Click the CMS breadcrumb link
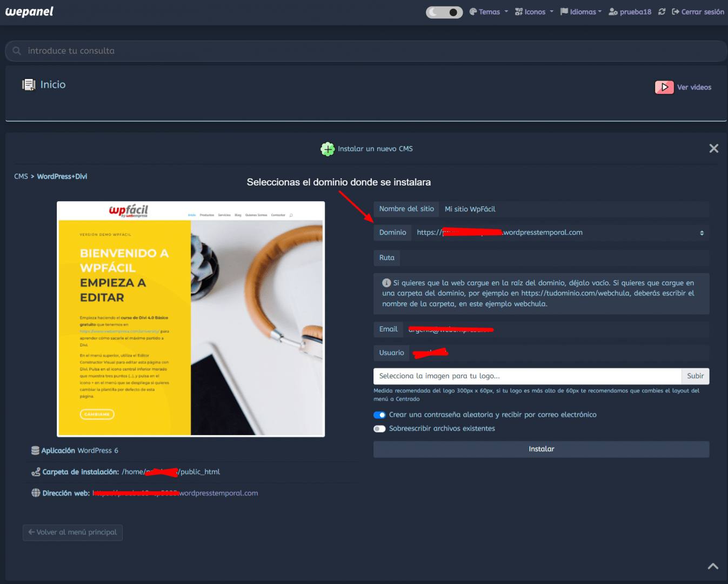Screen dimensions: 728x584 point(21,176)
